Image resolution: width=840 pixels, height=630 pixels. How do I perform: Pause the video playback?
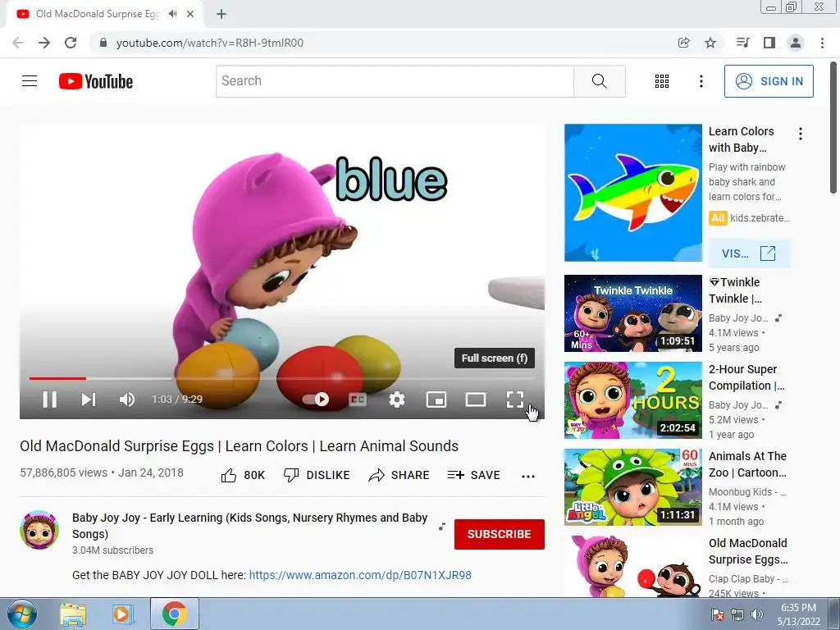click(50, 399)
